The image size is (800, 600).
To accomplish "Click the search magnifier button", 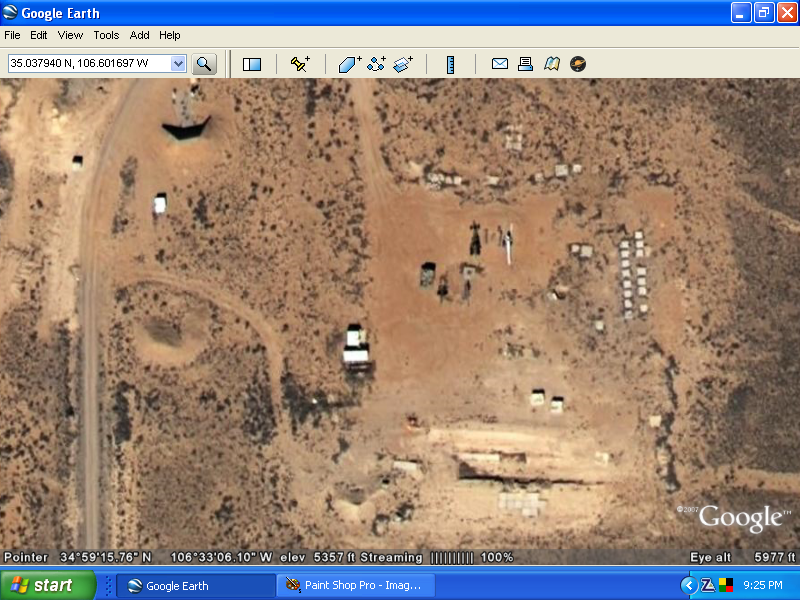I will (x=204, y=64).
